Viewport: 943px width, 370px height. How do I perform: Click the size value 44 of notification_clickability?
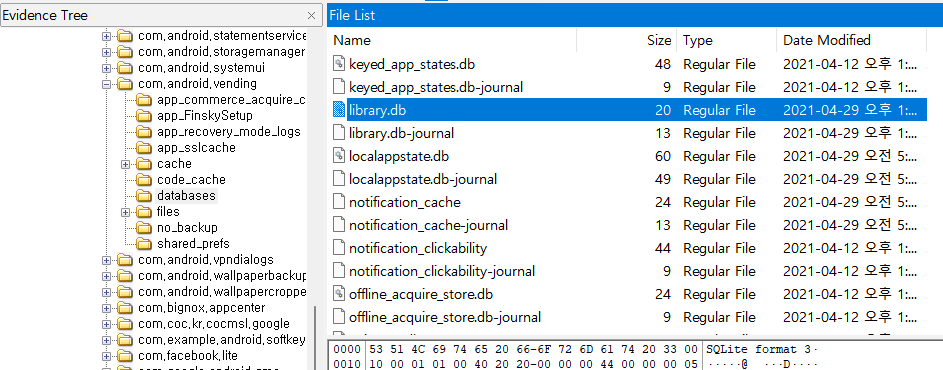click(663, 248)
